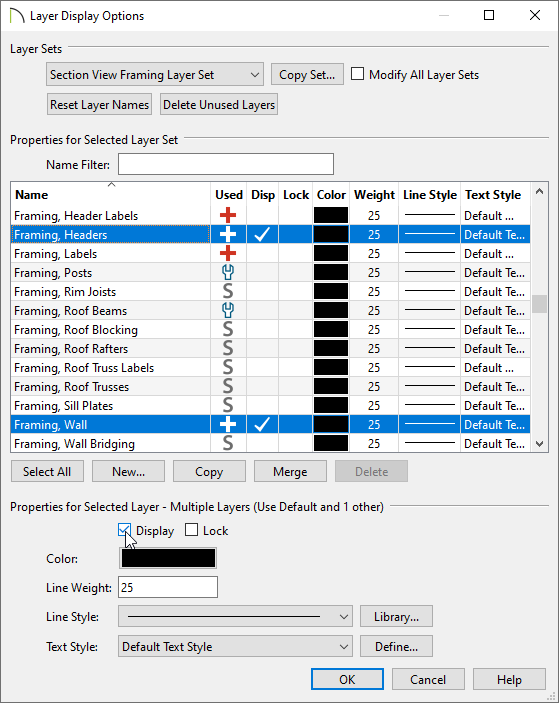Click the Delete Unused Layers button

click(219, 104)
